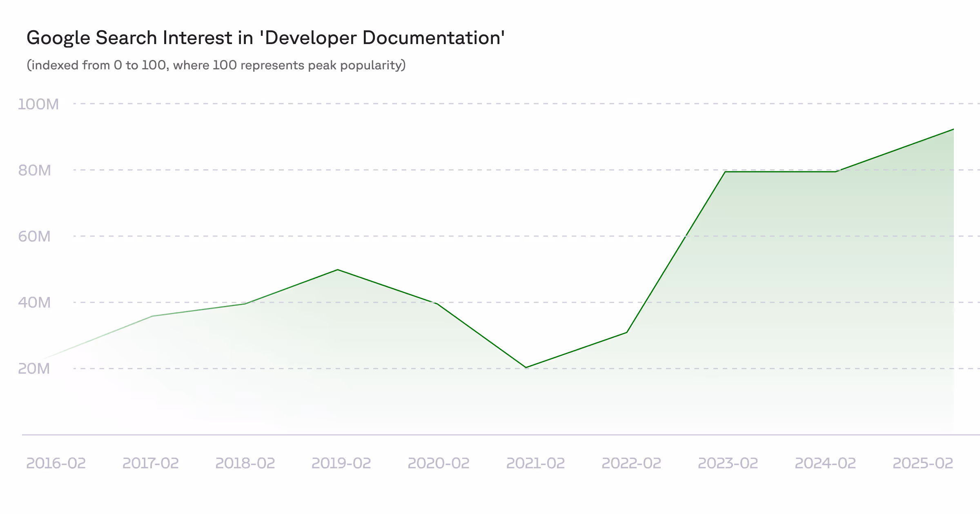This screenshot has height=514, width=980.
Task: Click the 2019-02 peak point on the line
Action: click(338, 270)
